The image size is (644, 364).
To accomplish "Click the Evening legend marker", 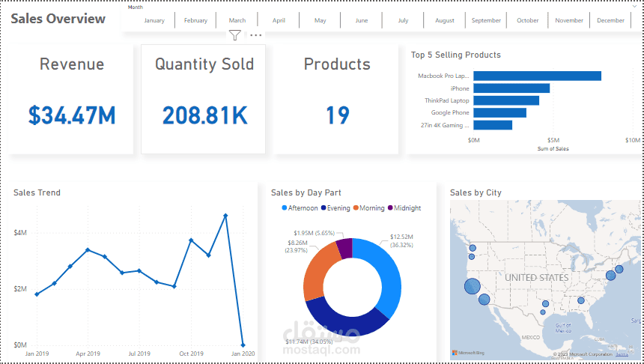I will pos(323,208).
